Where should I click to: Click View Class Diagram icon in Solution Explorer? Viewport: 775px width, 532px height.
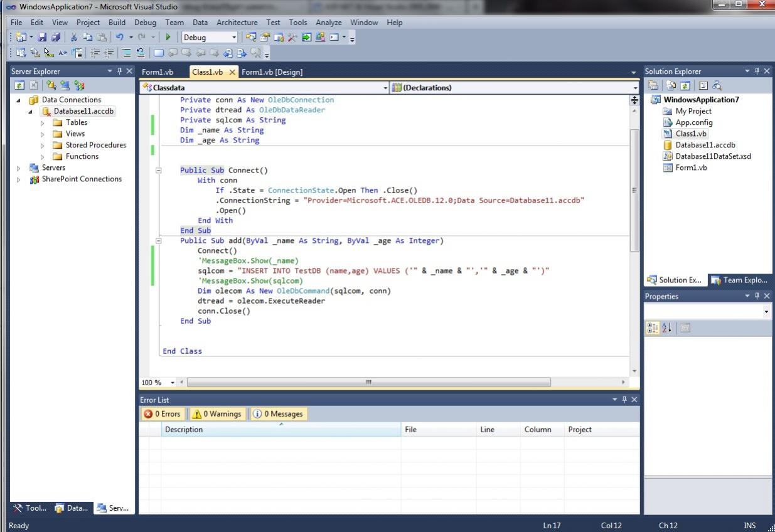(717, 86)
